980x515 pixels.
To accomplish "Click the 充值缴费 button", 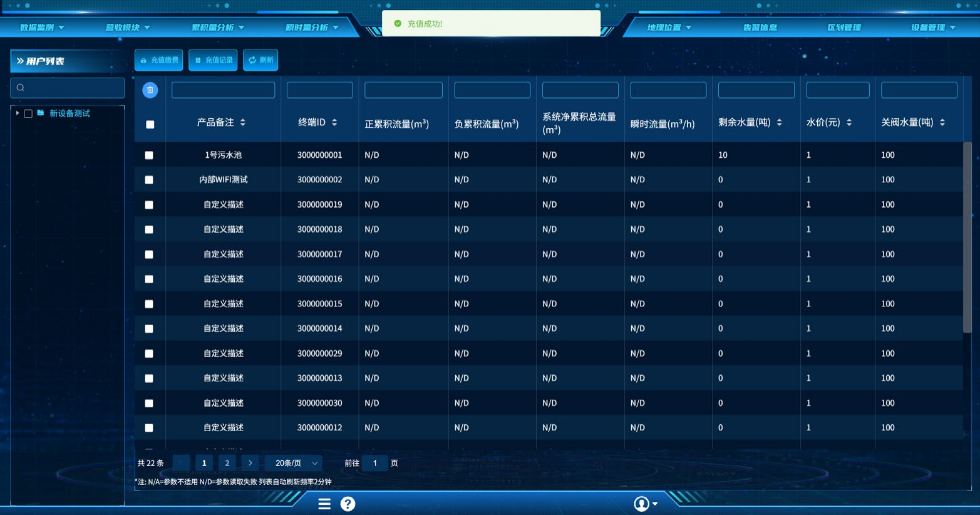I will 159,60.
